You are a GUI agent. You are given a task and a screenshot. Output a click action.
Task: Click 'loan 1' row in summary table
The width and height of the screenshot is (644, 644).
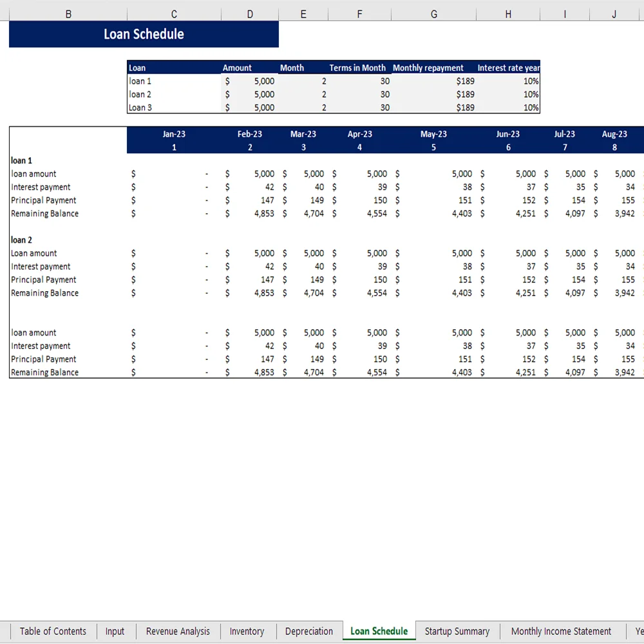(x=174, y=81)
